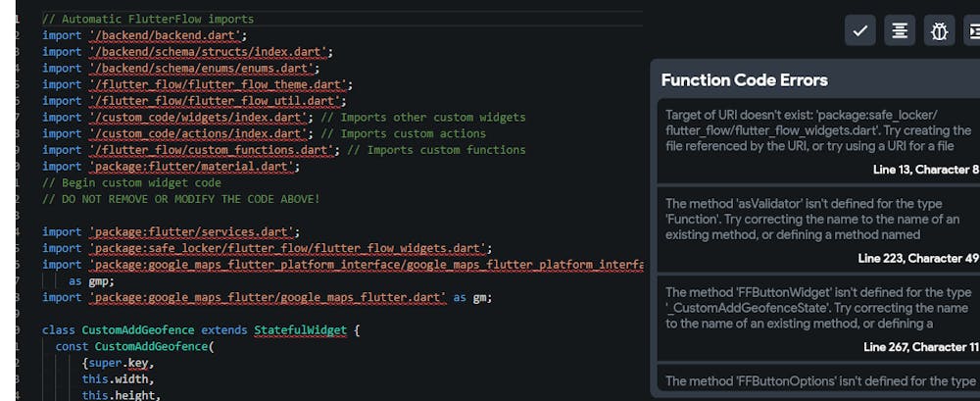The width and height of the screenshot is (980, 401).
Task: Click the '// Automatic FlutterFlow imports' comment
Action: (148, 20)
